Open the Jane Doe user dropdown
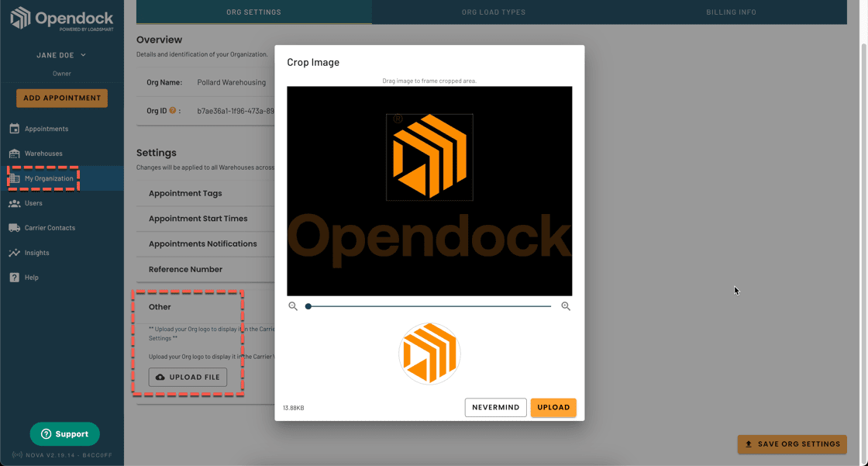This screenshot has width=868, height=466. click(61, 55)
